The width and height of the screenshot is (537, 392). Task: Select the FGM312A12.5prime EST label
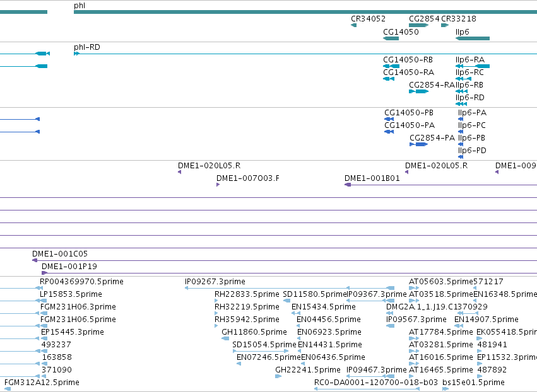pos(42,383)
